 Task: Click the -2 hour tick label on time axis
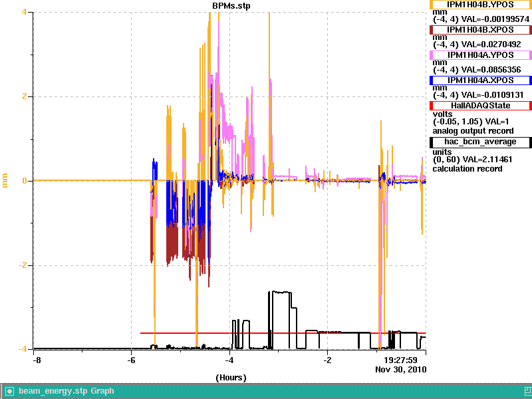tap(327, 360)
